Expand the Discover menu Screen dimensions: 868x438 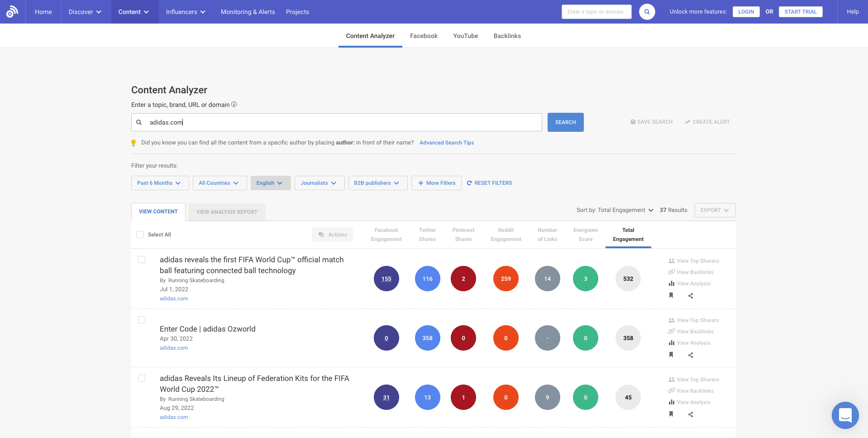[85, 12]
